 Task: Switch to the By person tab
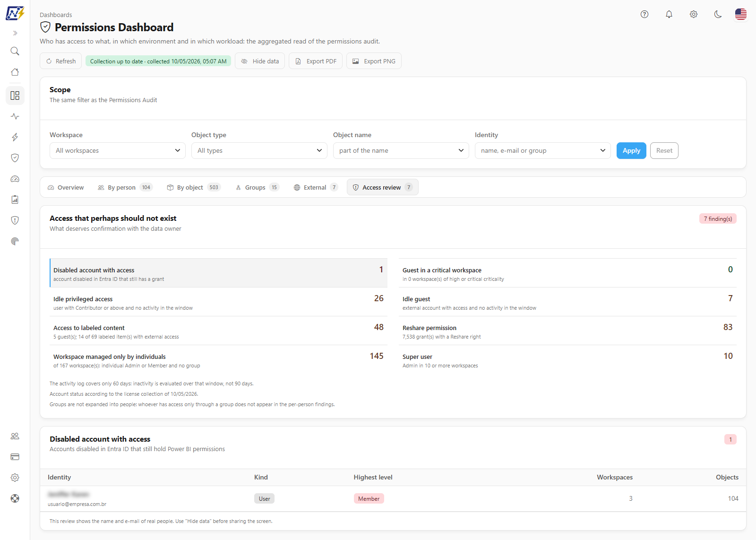125,187
